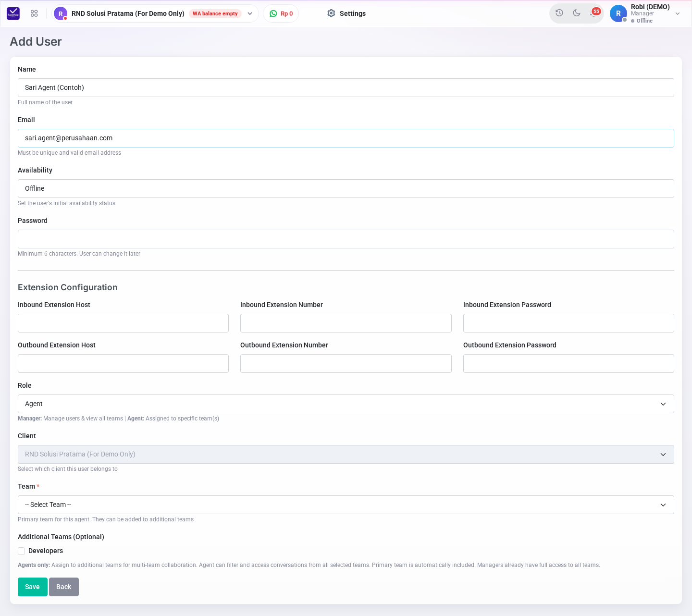Open the Client dropdown RND Solusi Pratama
The width and height of the screenshot is (692, 616).
tap(346, 454)
